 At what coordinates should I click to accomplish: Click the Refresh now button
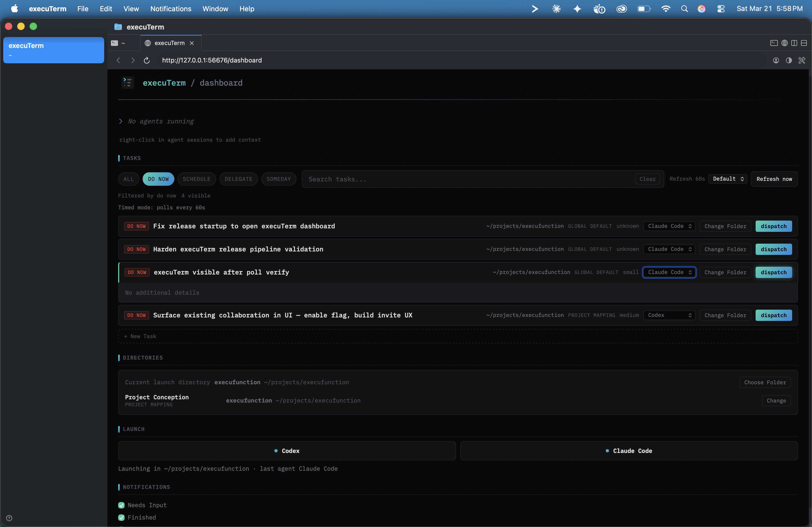coord(774,179)
